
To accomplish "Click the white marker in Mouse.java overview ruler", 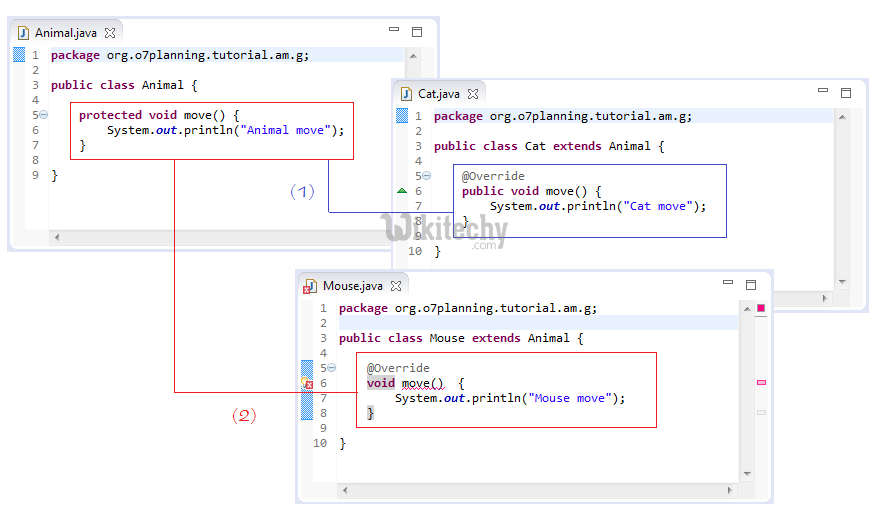I will tap(761, 412).
